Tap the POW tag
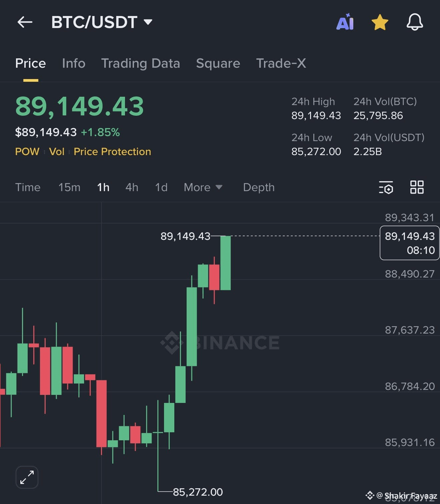 (27, 152)
